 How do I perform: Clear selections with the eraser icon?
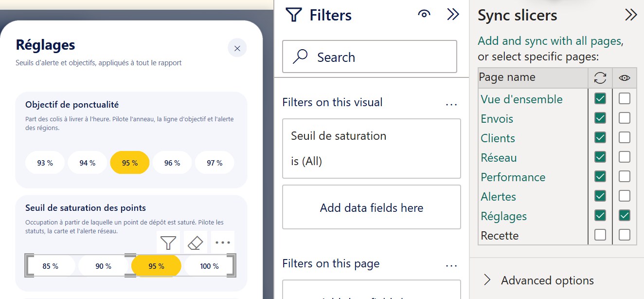pyautogui.click(x=195, y=243)
